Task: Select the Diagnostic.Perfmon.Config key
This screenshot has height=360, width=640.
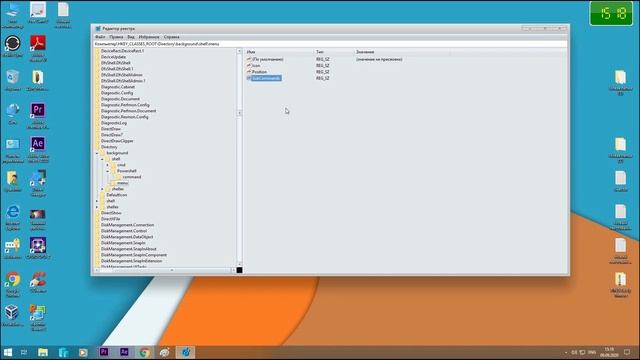Action: click(125, 105)
